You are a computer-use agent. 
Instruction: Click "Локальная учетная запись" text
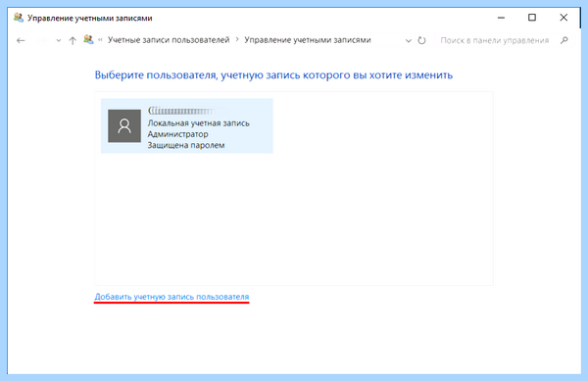pos(198,123)
